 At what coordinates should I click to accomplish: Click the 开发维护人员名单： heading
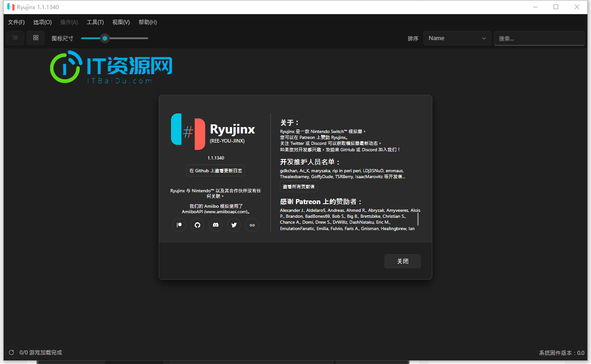311,162
